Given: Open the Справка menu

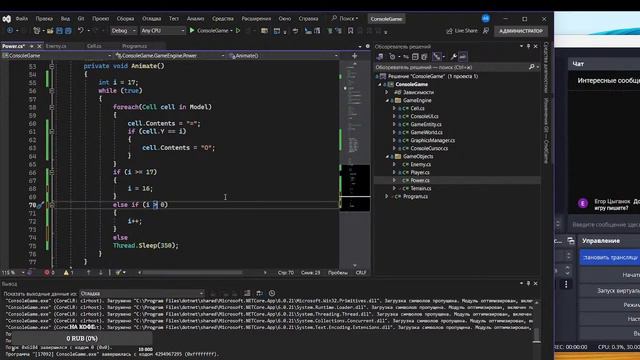Looking at the screenshot, I should coord(308,19).
